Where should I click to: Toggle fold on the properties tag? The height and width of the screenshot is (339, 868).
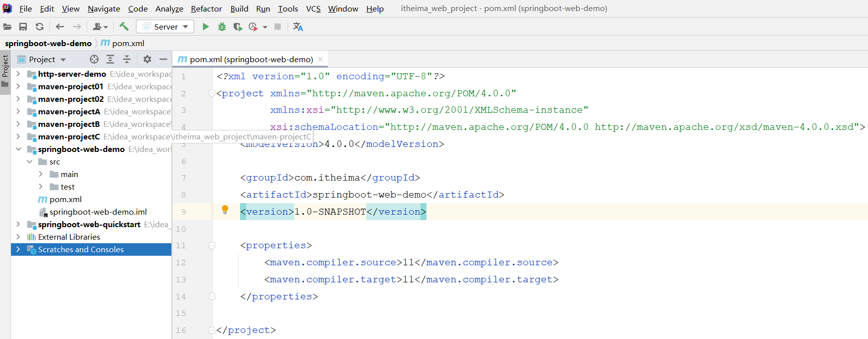tap(212, 246)
